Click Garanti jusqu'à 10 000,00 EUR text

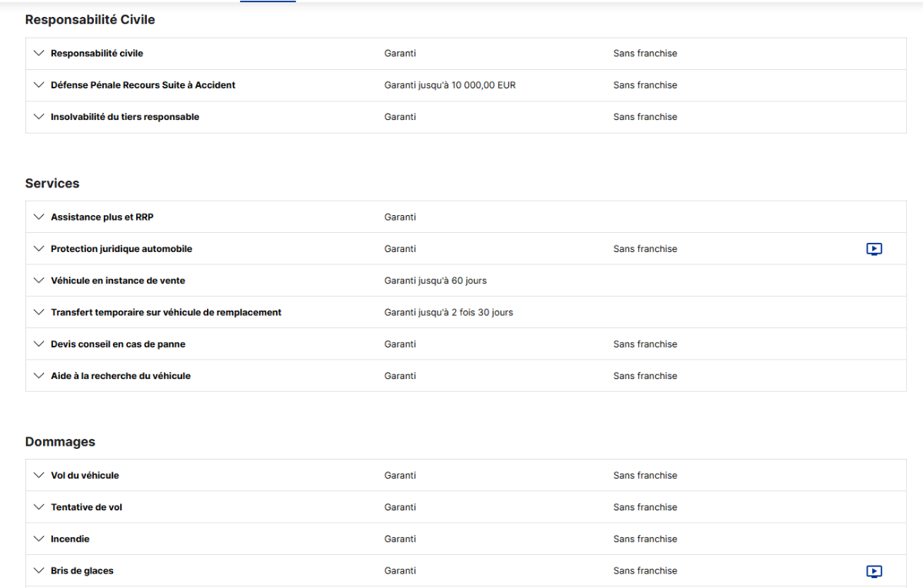point(450,85)
